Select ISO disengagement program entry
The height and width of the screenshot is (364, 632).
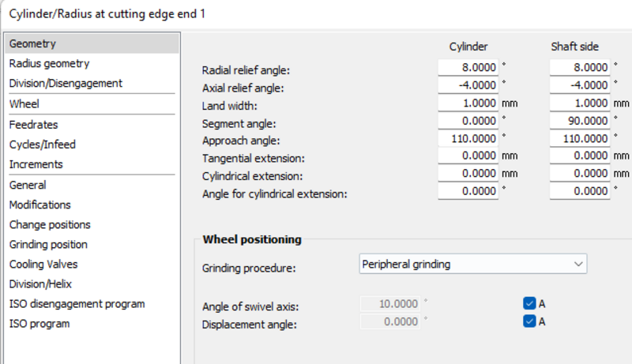tap(77, 304)
